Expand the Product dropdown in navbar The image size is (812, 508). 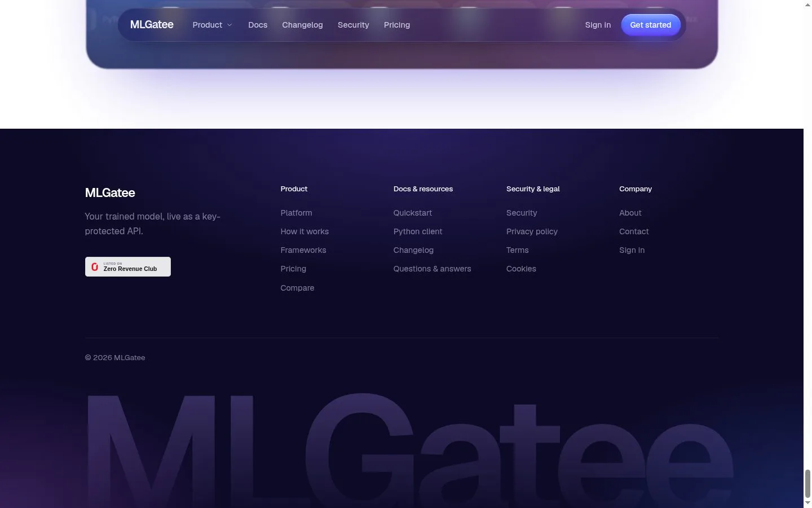pyautogui.click(x=212, y=25)
